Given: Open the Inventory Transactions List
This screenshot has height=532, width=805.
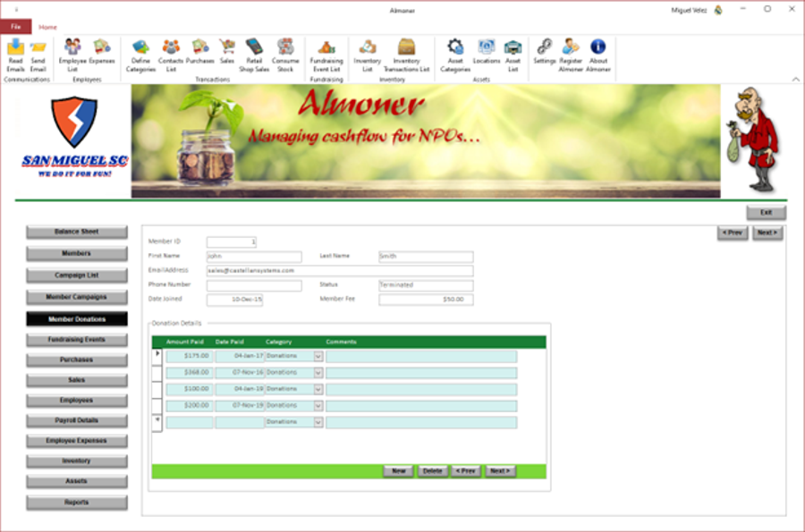Looking at the screenshot, I should [406, 55].
